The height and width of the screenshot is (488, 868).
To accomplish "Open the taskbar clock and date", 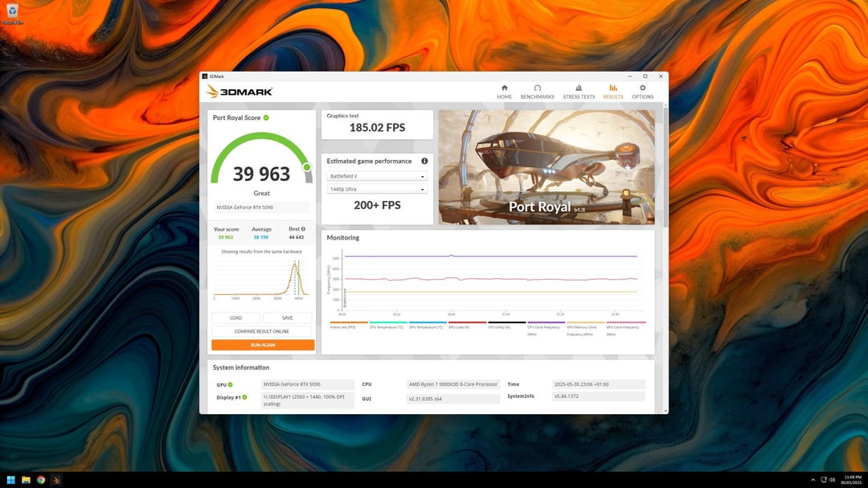I will (x=853, y=480).
